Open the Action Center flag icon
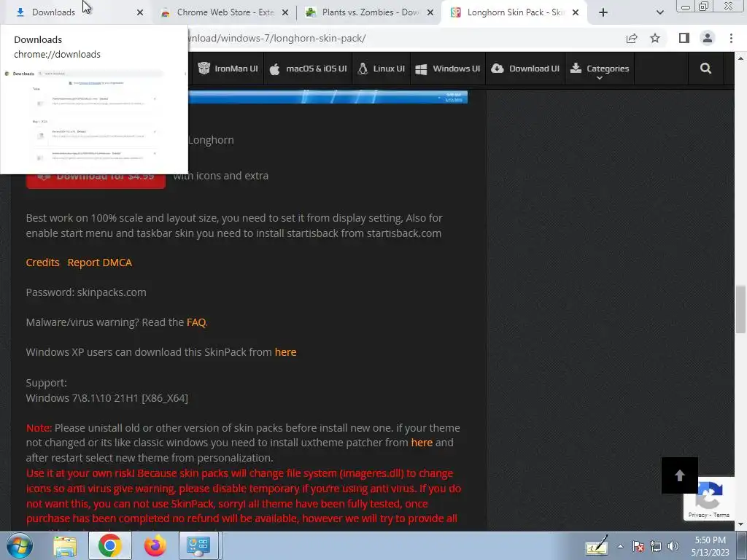The image size is (747, 560). [638, 546]
